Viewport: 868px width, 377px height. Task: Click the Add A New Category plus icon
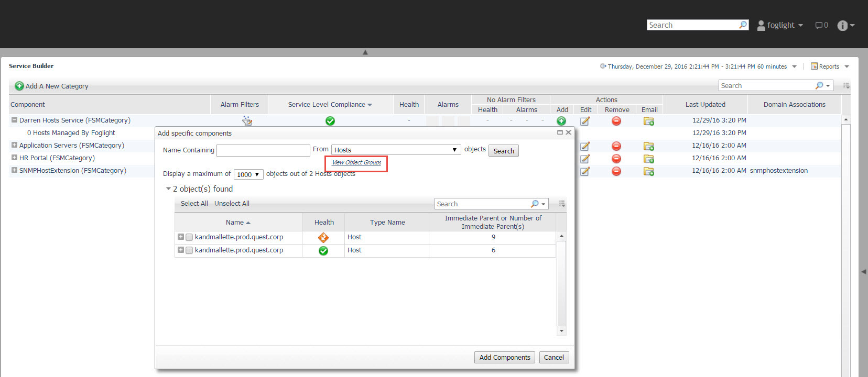click(x=19, y=86)
